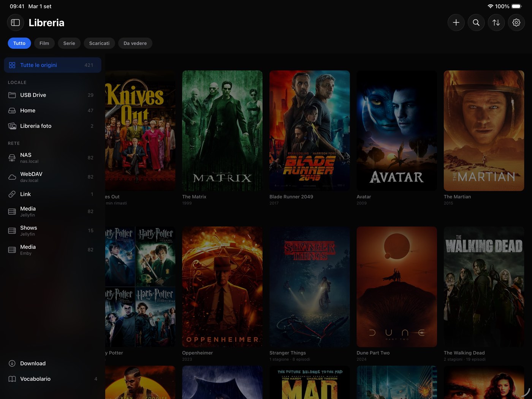The width and height of the screenshot is (532, 399).
Task: Switch to the Film filter
Action: pyautogui.click(x=44, y=43)
